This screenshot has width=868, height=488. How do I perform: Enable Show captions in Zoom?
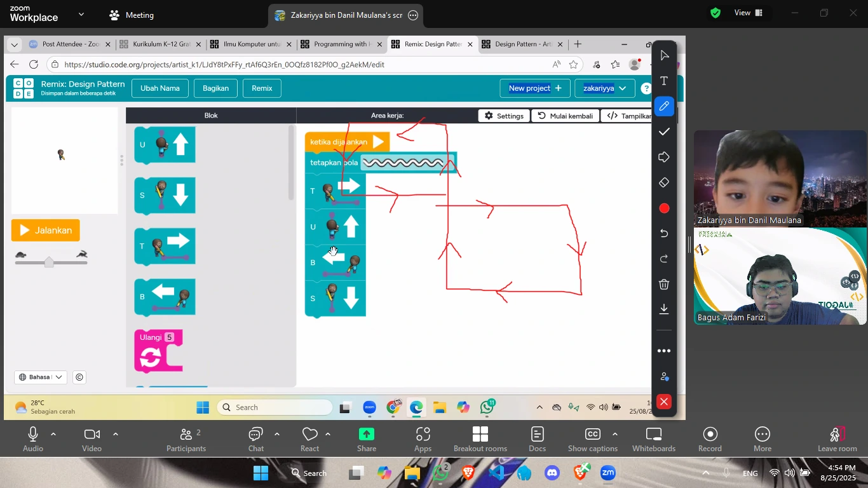(592, 438)
